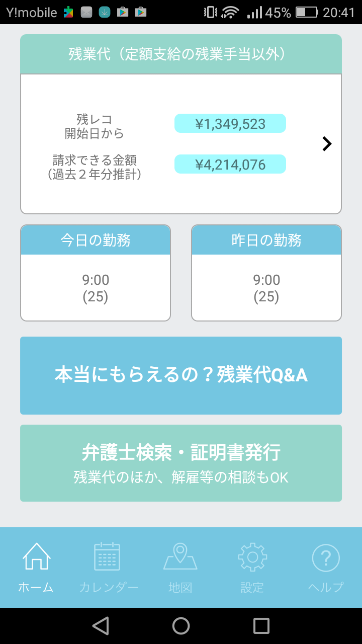The width and height of the screenshot is (362, 644).
Task: Switch to the カレンダー tab label
Action: 109,587
